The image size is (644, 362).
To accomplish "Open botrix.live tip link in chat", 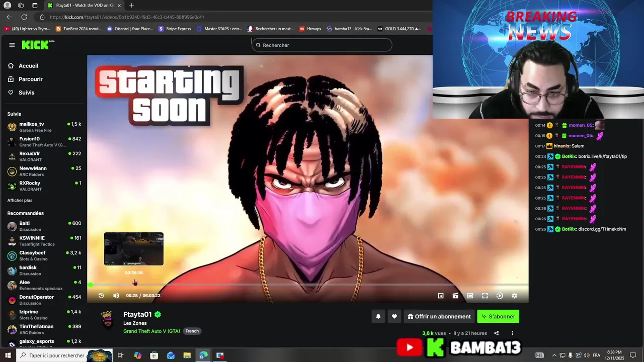I will pos(602,156).
